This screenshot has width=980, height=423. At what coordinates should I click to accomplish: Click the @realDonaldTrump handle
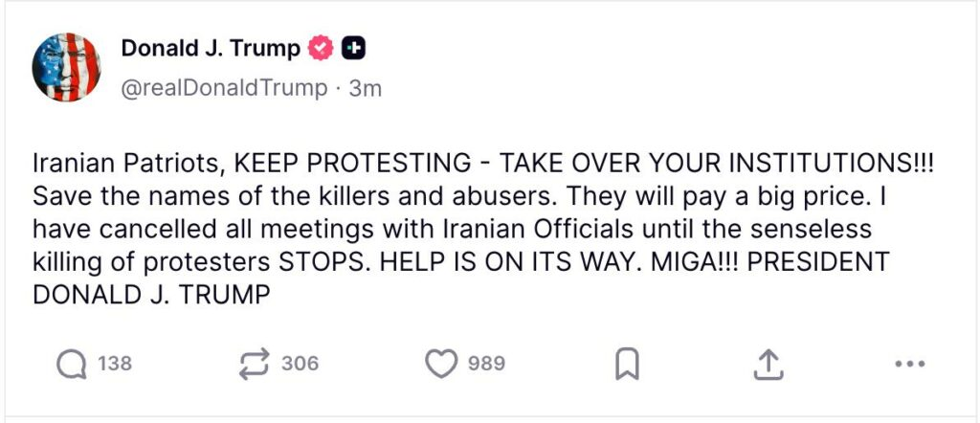point(224,88)
